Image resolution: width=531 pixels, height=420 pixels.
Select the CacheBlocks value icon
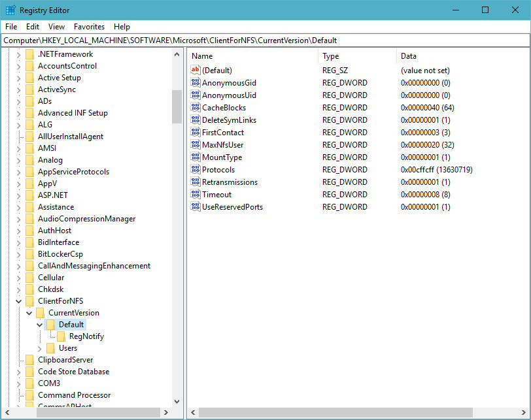tap(195, 108)
